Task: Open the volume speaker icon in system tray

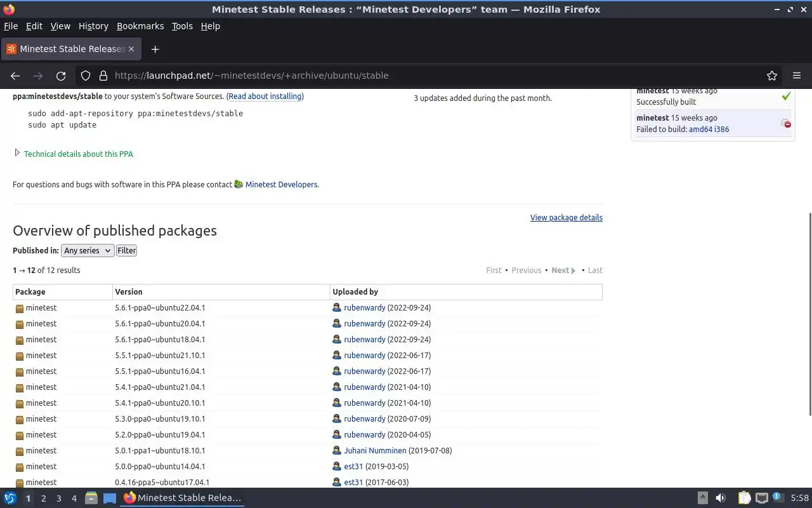Action: tap(721, 498)
